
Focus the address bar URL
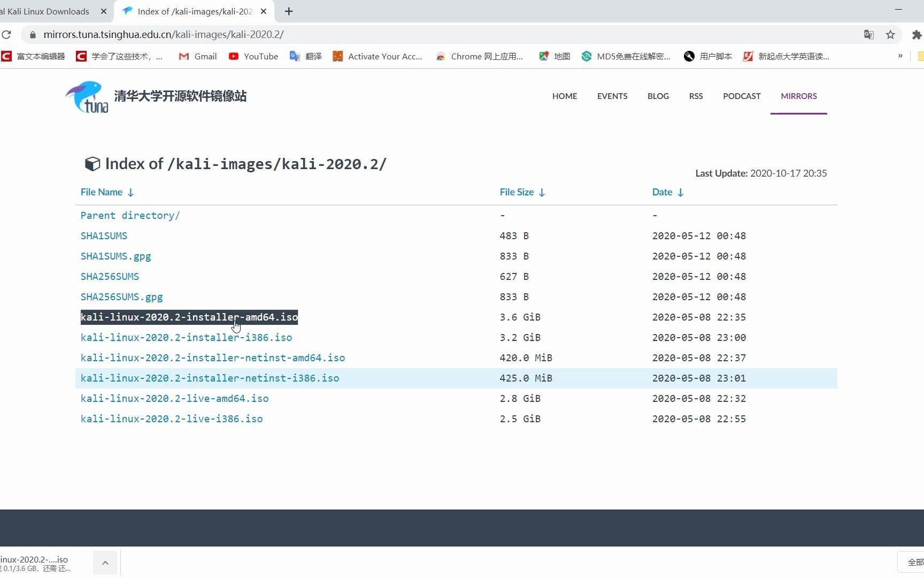pos(164,35)
